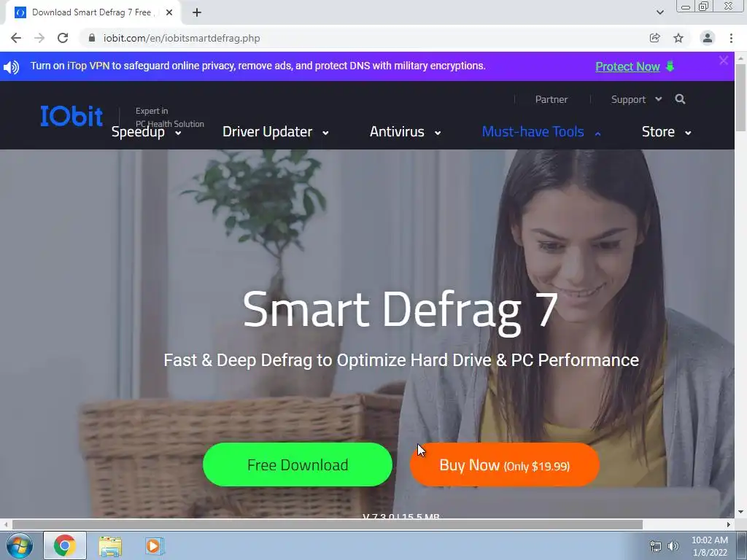Open the Speedup menu
The image size is (747, 560).
(x=146, y=132)
